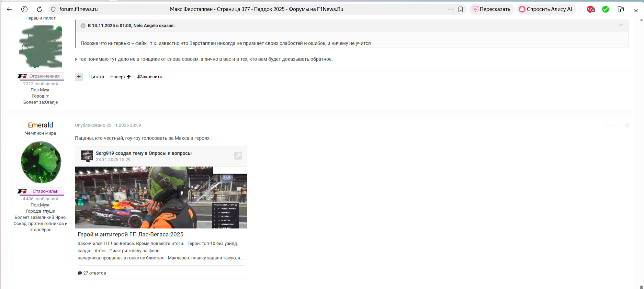Open the three-dots page menu
Image resolution: width=644 pixels, height=289 pixels.
[451, 9]
